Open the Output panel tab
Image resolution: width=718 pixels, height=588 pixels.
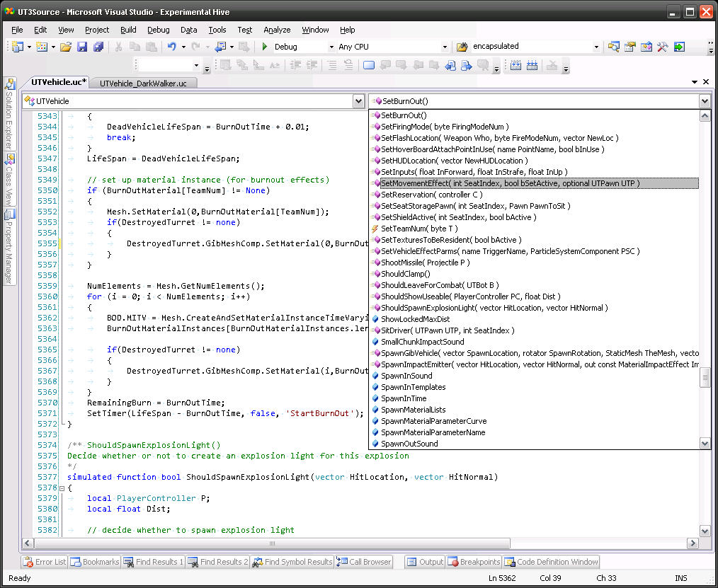tap(426, 562)
